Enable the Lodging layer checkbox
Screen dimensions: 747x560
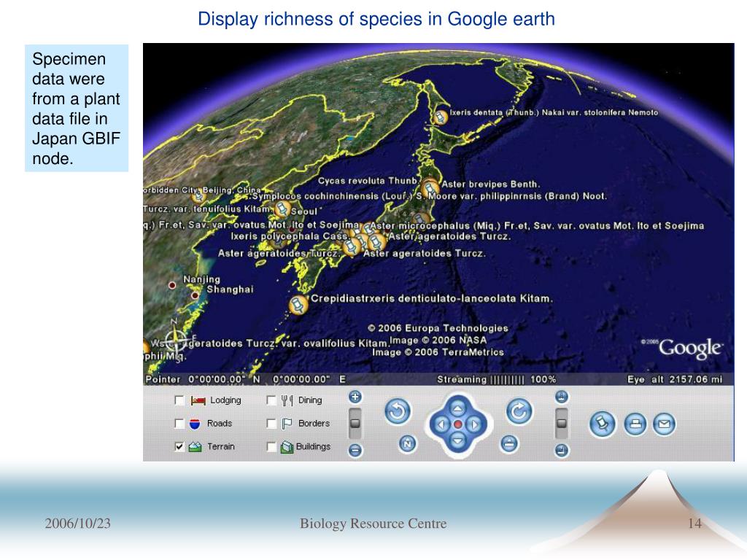[179, 400]
